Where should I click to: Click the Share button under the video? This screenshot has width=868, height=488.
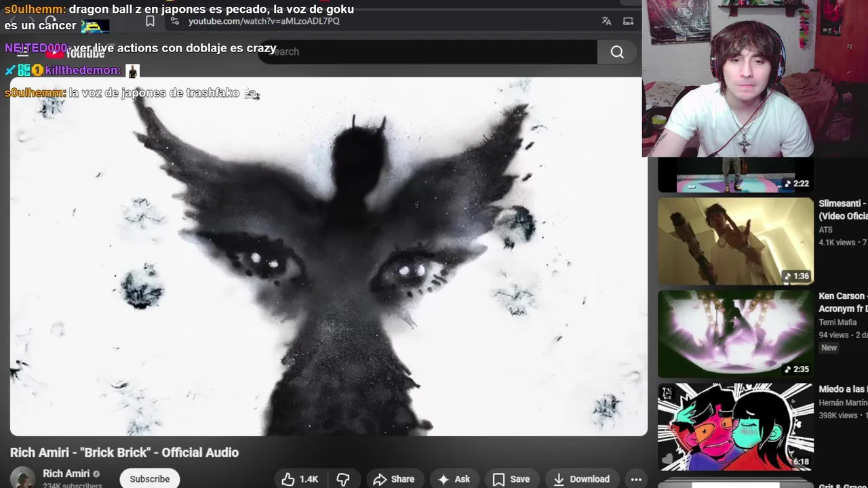(x=394, y=479)
